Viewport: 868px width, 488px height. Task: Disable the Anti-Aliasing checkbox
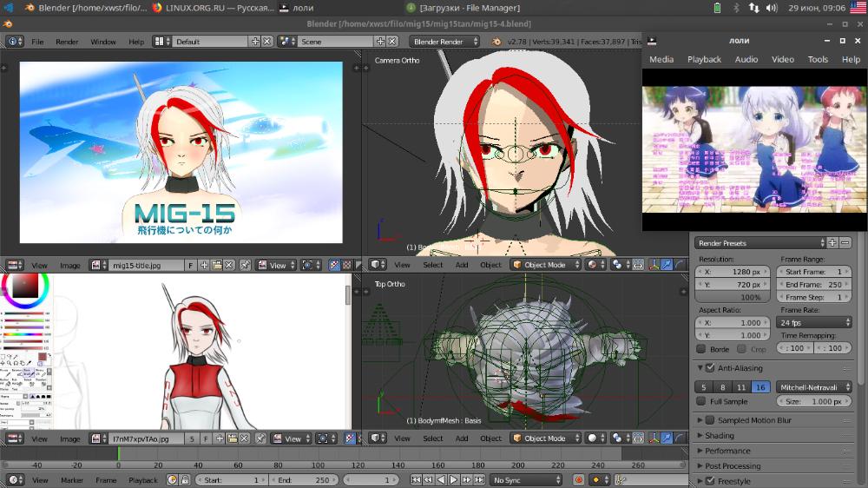(x=710, y=368)
